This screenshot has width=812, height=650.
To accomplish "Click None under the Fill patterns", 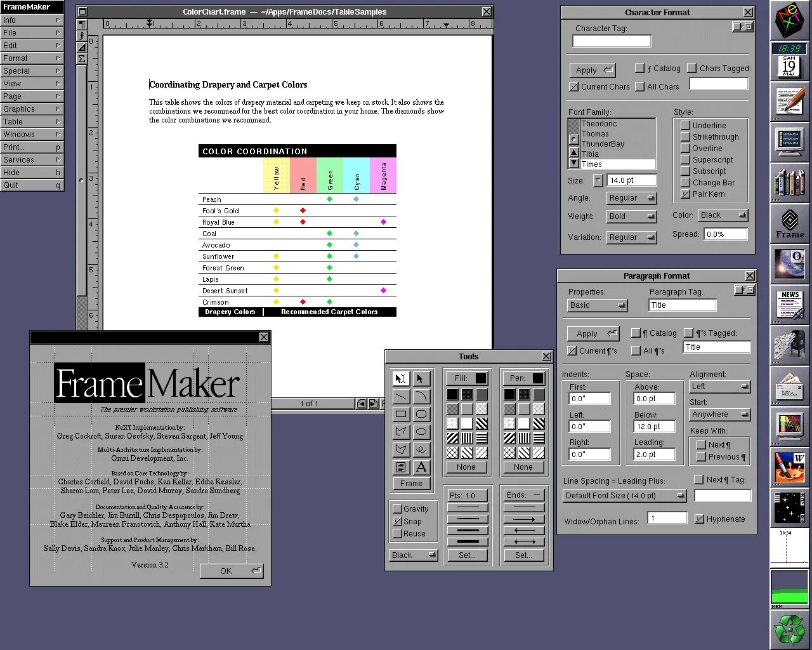I will (x=466, y=467).
